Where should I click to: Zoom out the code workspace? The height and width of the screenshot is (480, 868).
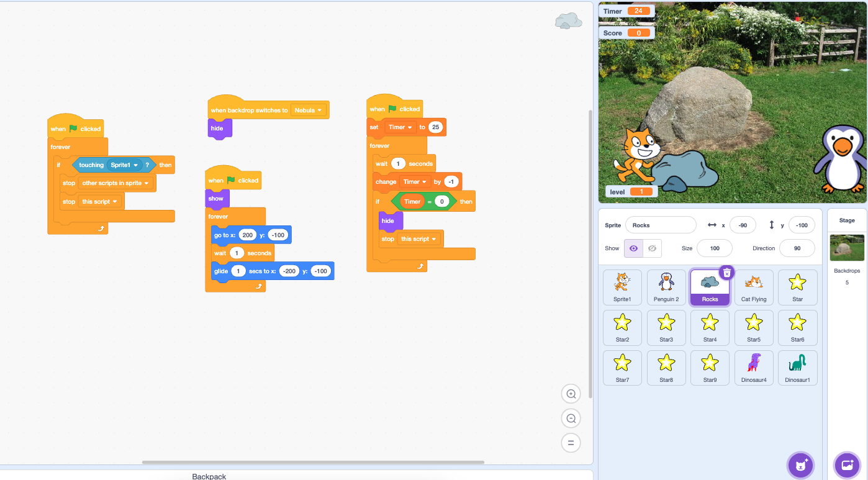(x=571, y=419)
